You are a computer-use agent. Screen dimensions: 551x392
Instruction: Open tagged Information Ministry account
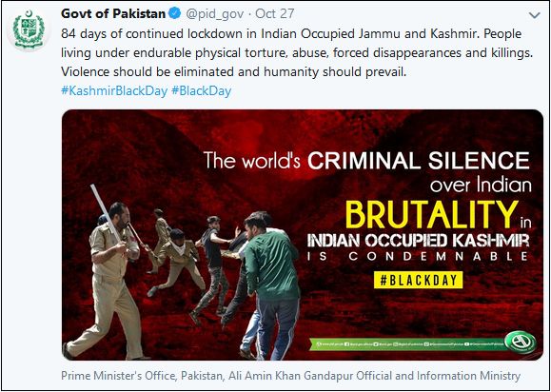pyautogui.click(x=468, y=376)
